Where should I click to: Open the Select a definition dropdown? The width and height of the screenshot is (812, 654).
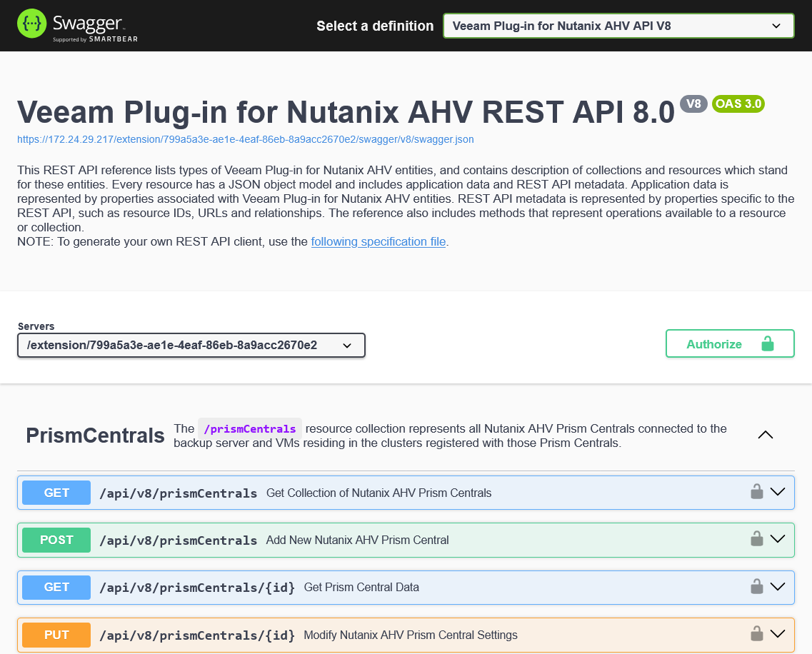coord(618,26)
